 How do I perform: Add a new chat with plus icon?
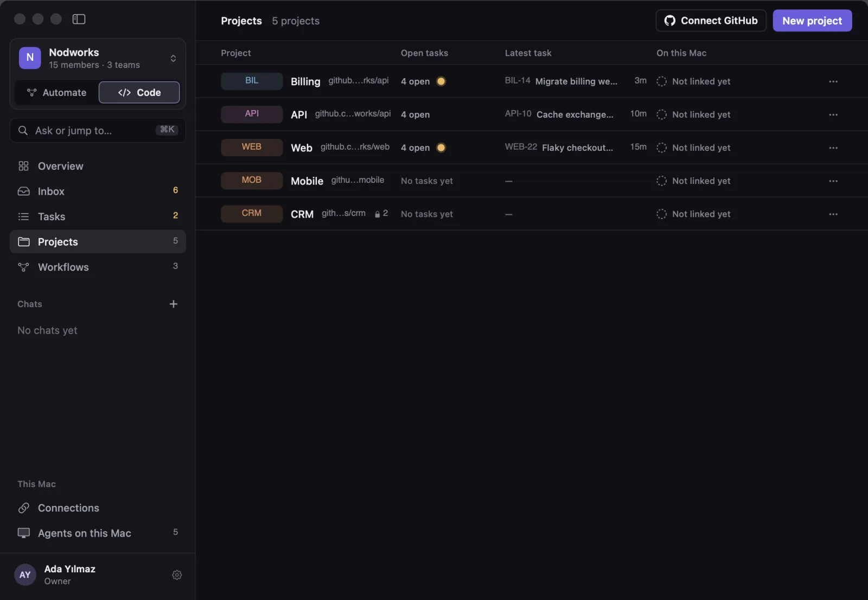pos(174,304)
